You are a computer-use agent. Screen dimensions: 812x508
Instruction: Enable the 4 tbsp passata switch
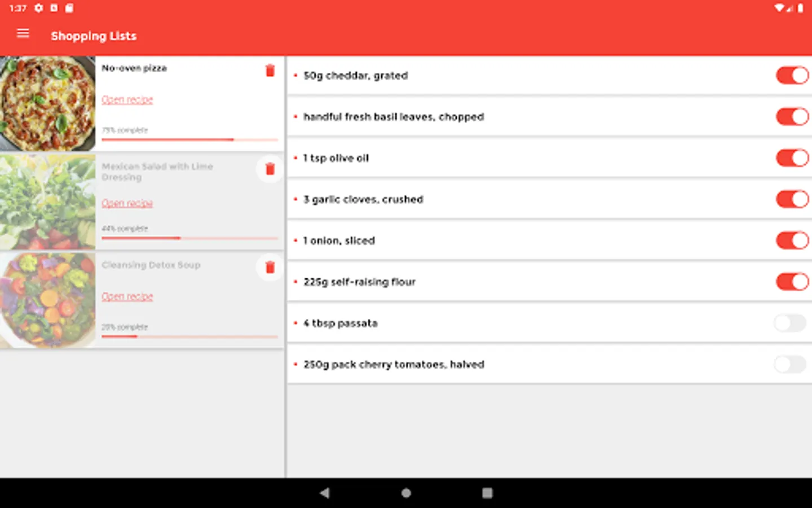[790, 323]
